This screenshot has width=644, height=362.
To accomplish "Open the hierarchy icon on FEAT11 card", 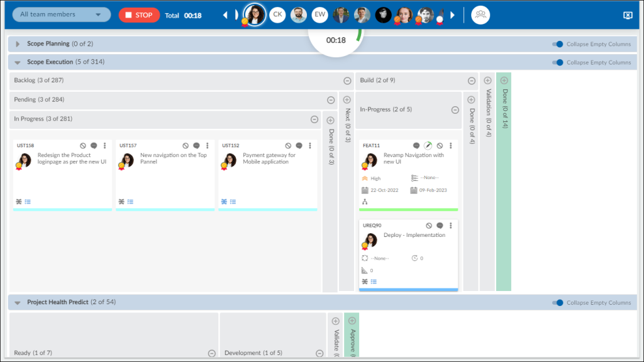I will [x=364, y=201].
